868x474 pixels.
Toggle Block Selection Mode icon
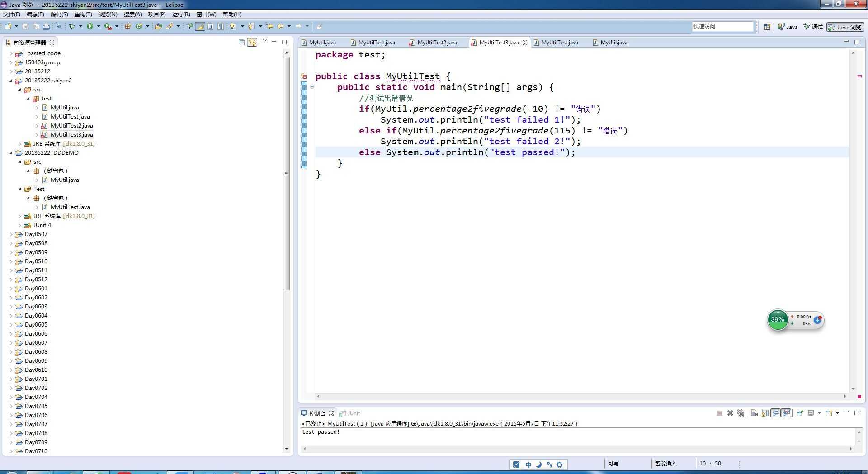[210, 26]
